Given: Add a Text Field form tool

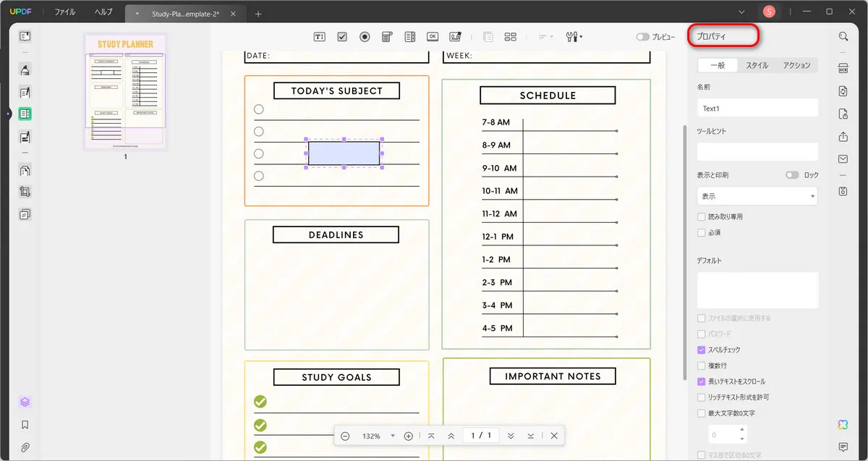Looking at the screenshot, I should point(320,37).
